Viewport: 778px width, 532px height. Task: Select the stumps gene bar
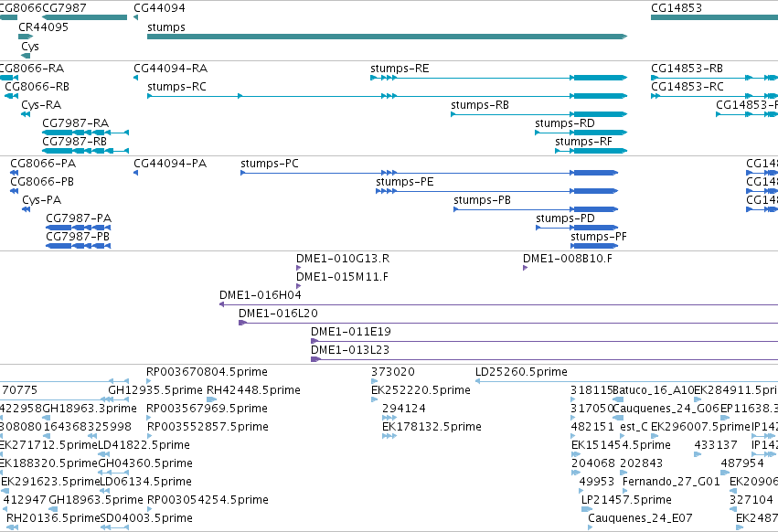pos(387,37)
